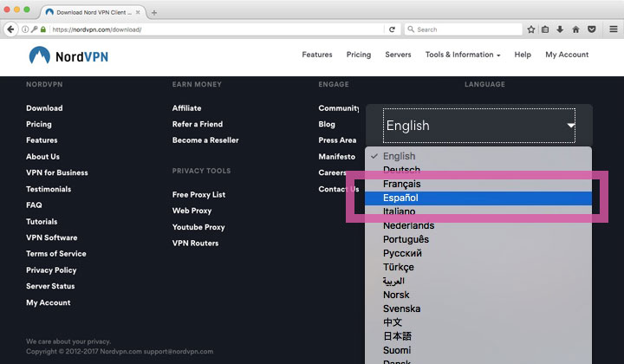Viewport: 624px width, 364px height.
Task: Choose Norsk in the language list
Action: point(478,295)
